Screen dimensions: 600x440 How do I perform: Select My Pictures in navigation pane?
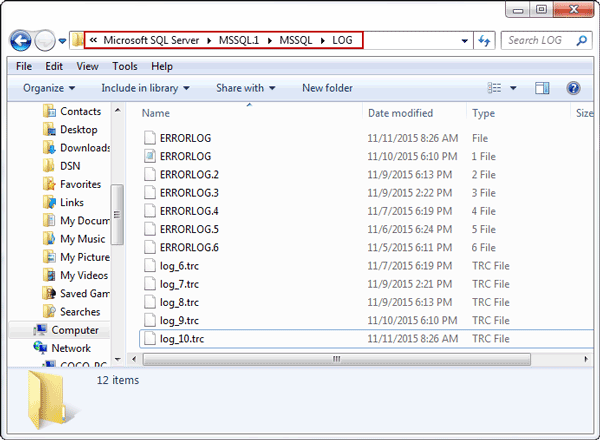pos(77,257)
